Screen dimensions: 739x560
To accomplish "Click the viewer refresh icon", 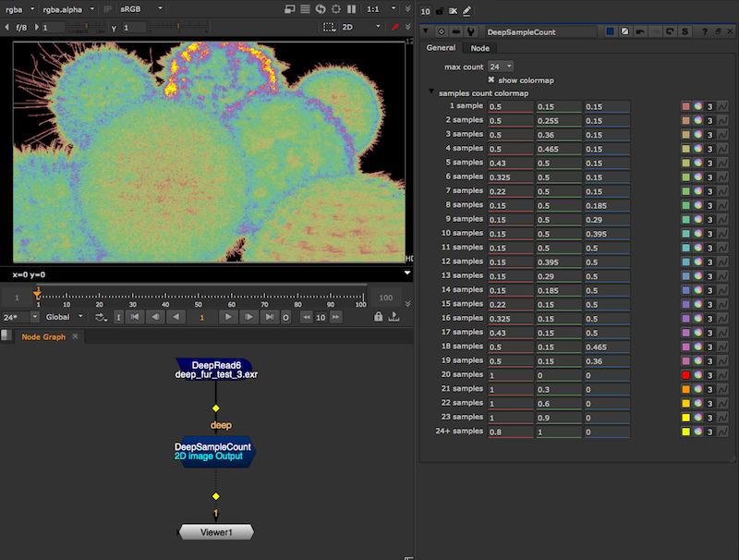I will point(321,8).
